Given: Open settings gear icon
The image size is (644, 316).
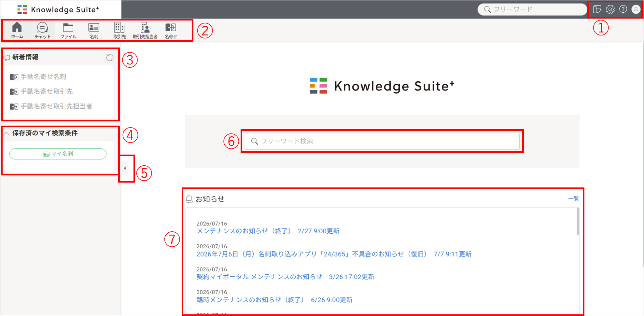Looking at the screenshot, I should [x=610, y=9].
